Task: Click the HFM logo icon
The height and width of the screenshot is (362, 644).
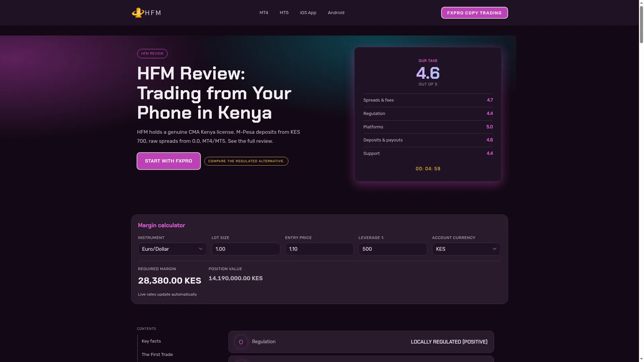Action: (138, 13)
